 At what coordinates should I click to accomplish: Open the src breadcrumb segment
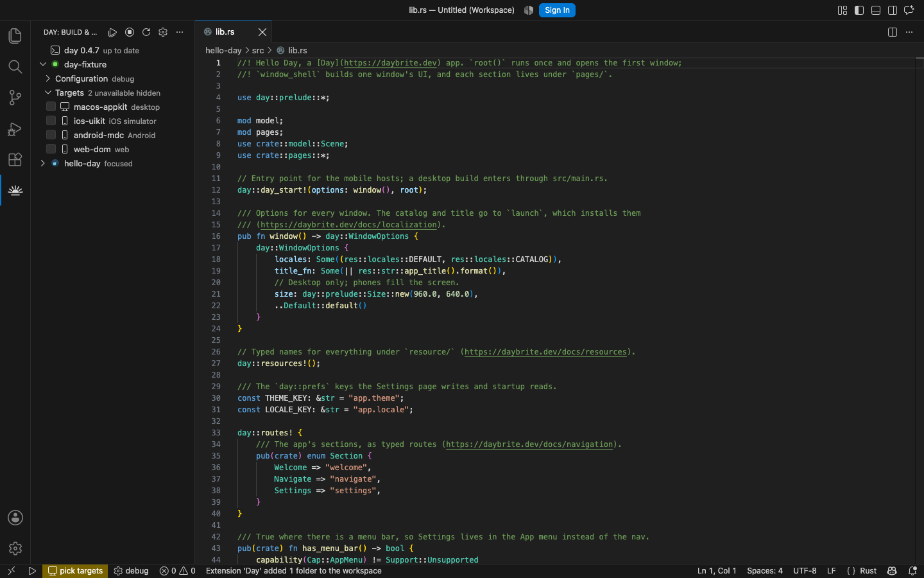pyautogui.click(x=258, y=50)
